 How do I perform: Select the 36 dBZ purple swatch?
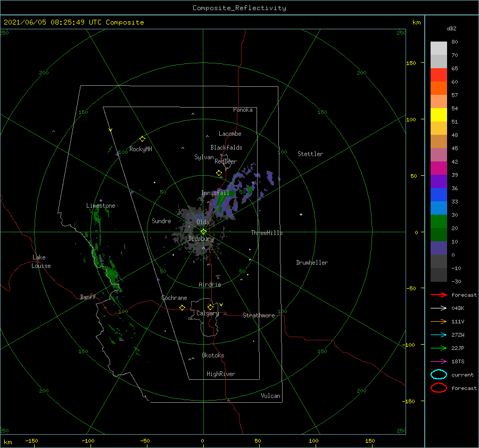click(x=439, y=181)
